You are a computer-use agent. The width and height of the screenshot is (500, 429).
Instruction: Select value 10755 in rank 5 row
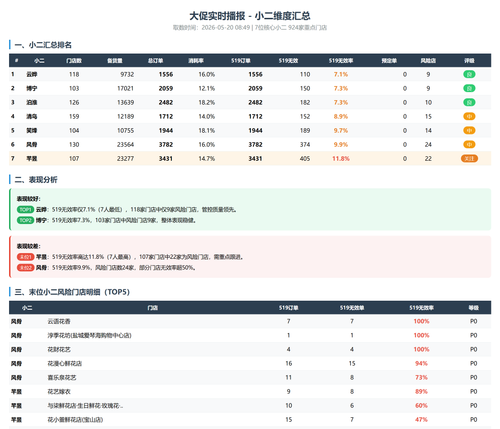click(125, 130)
